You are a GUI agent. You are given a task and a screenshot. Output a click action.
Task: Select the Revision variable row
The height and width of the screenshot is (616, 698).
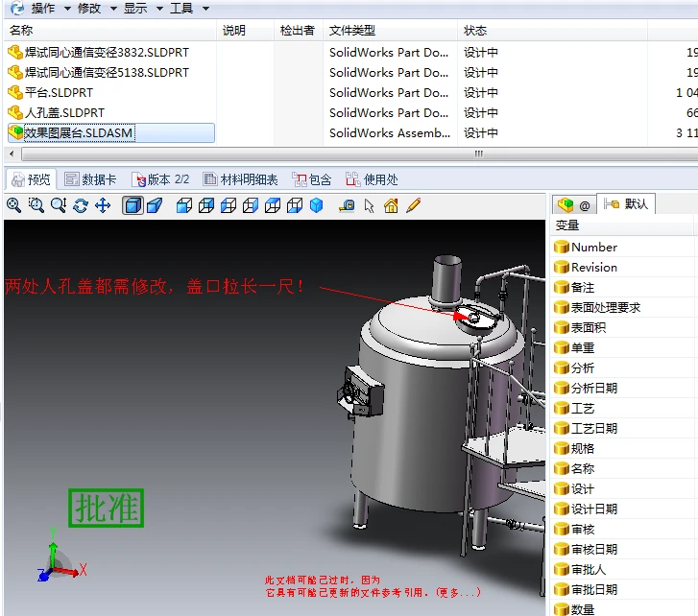tap(623, 268)
